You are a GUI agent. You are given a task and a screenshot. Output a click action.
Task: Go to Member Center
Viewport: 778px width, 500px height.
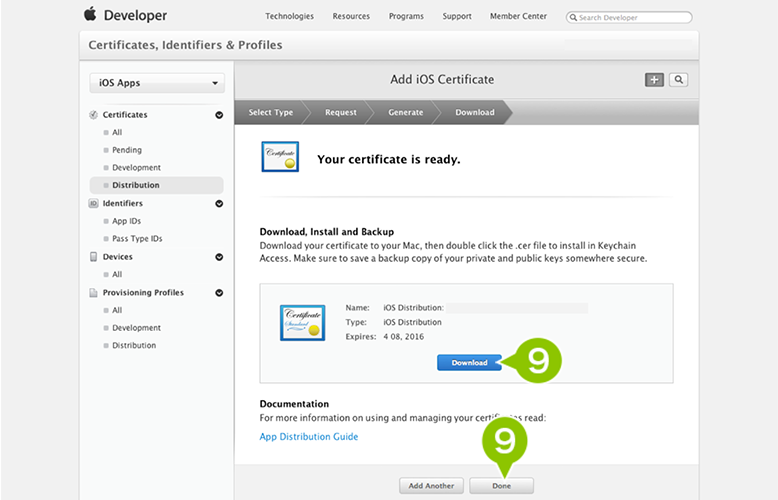(x=519, y=16)
